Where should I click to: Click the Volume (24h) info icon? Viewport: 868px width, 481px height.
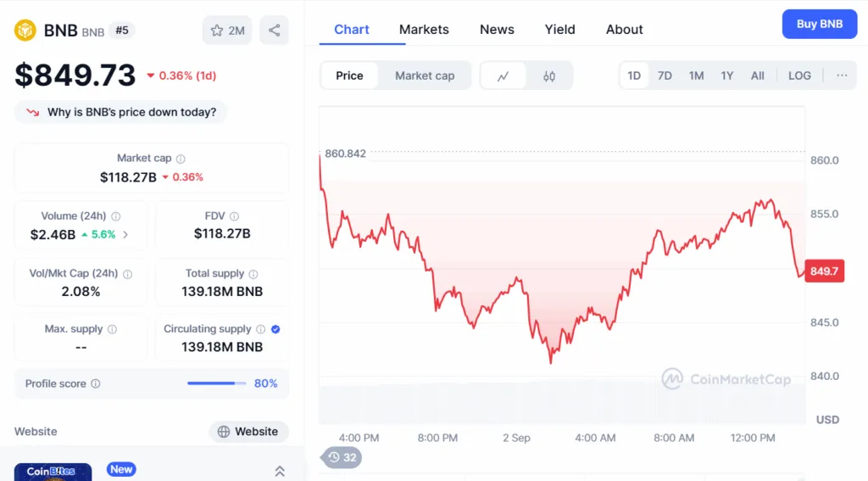(116, 216)
